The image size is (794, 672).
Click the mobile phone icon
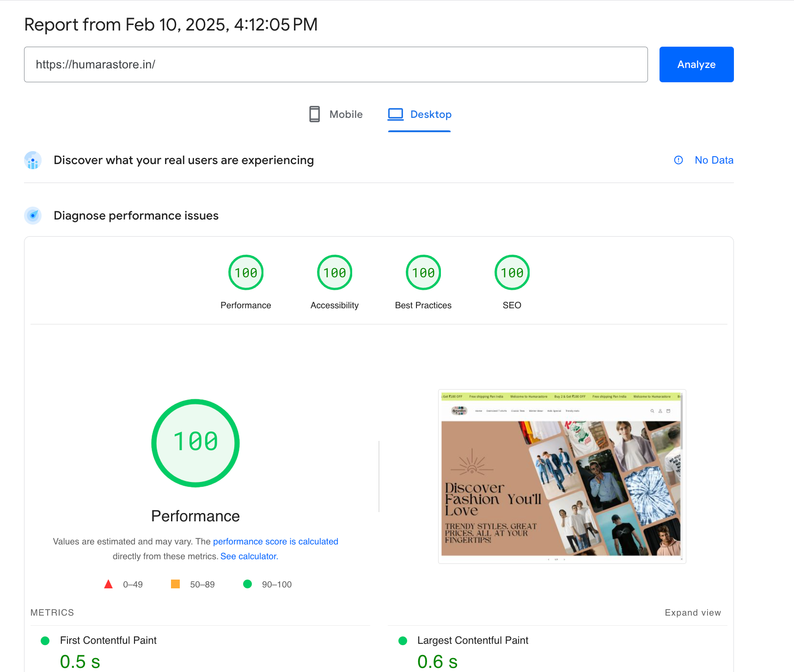(x=314, y=114)
